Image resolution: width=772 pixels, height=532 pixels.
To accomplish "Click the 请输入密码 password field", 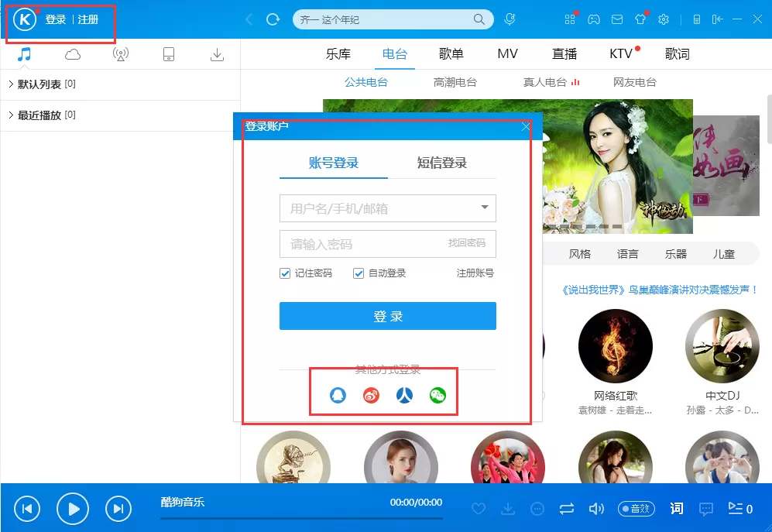I will [387, 244].
